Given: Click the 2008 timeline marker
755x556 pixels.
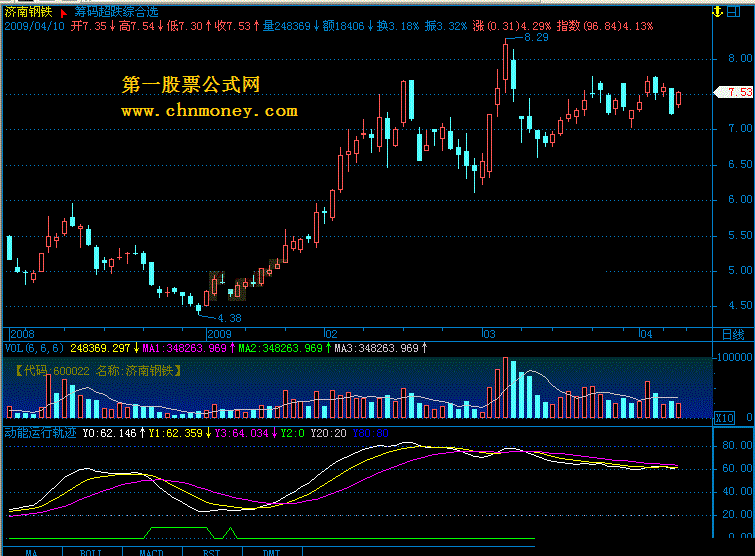Looking at the screenshot, I should click(22, 334).
